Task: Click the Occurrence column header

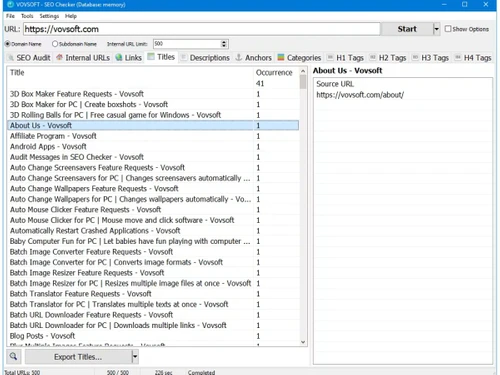Action: (276, 72)
